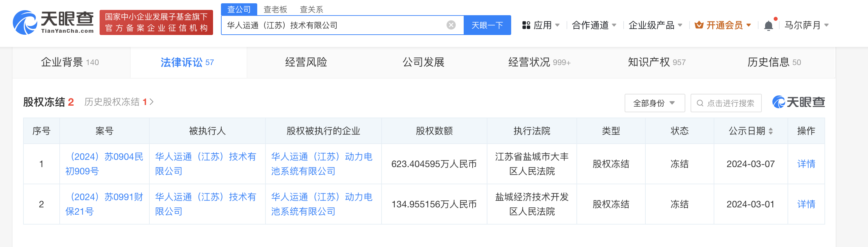Viewport: 868px width, 247px height.
Task: Click the magnifier icon in table search
Action: point(700,103)
